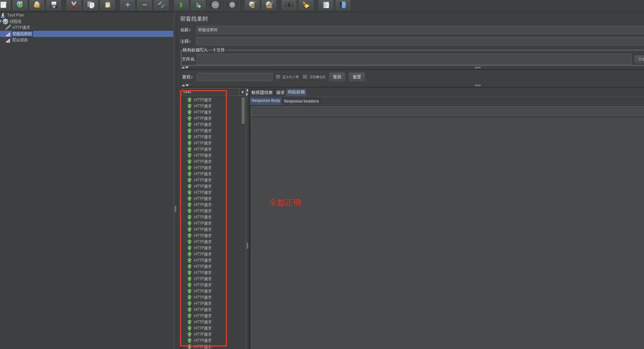Collapse all tree nodes with minus icon
This screenshot has width=644, height=349.
[x=145, y=5]
